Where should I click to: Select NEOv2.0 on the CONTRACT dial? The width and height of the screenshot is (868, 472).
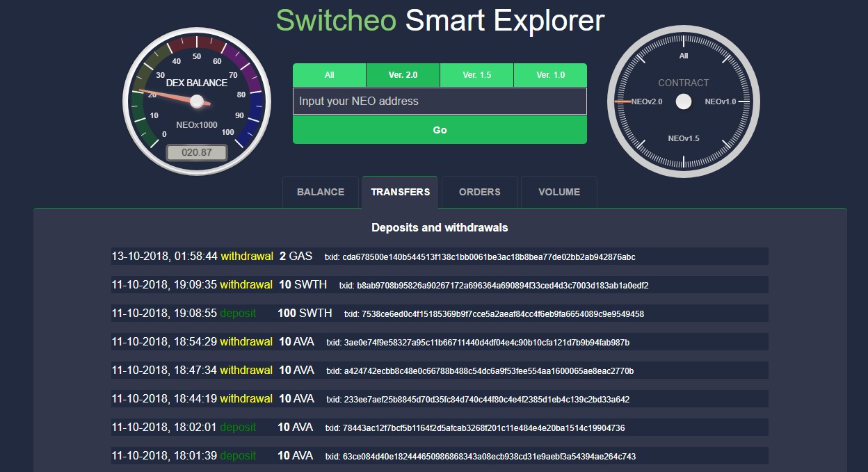point(646,101)
